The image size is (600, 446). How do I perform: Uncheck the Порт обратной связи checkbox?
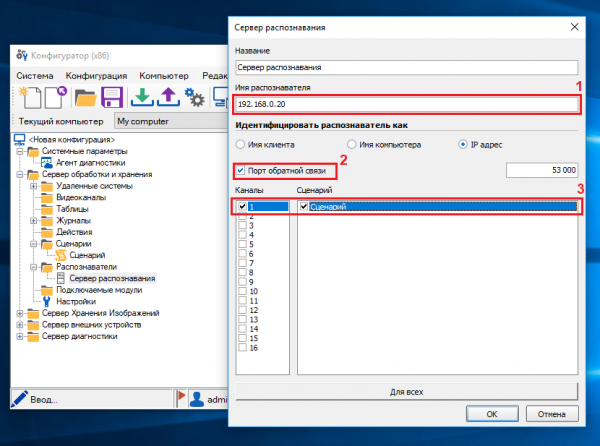(x=241, y=170)
